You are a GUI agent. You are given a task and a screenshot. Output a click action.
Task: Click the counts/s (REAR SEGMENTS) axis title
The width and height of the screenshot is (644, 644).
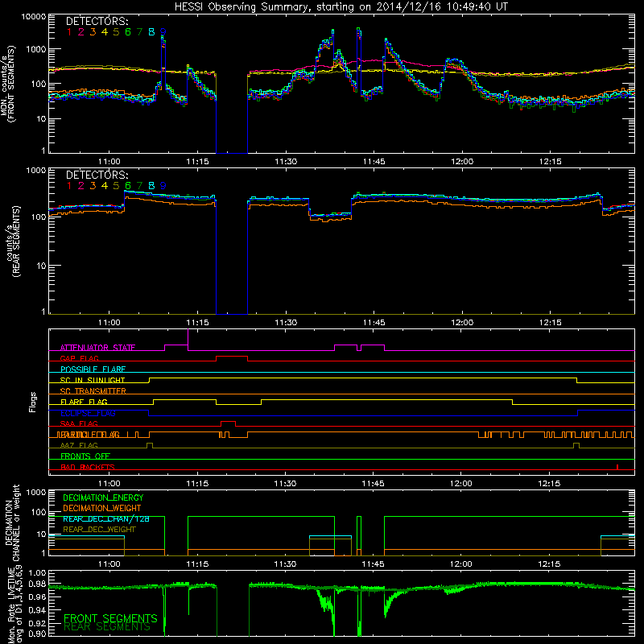click(13, 242)
